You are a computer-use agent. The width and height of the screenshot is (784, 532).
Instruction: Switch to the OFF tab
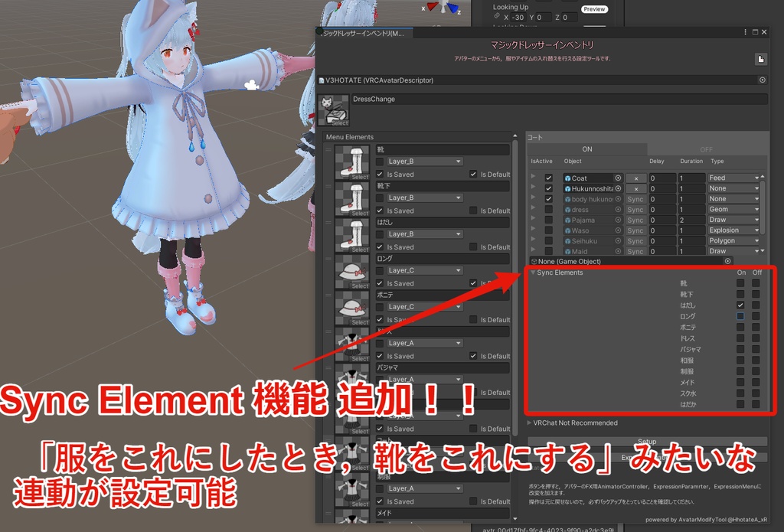707,149
